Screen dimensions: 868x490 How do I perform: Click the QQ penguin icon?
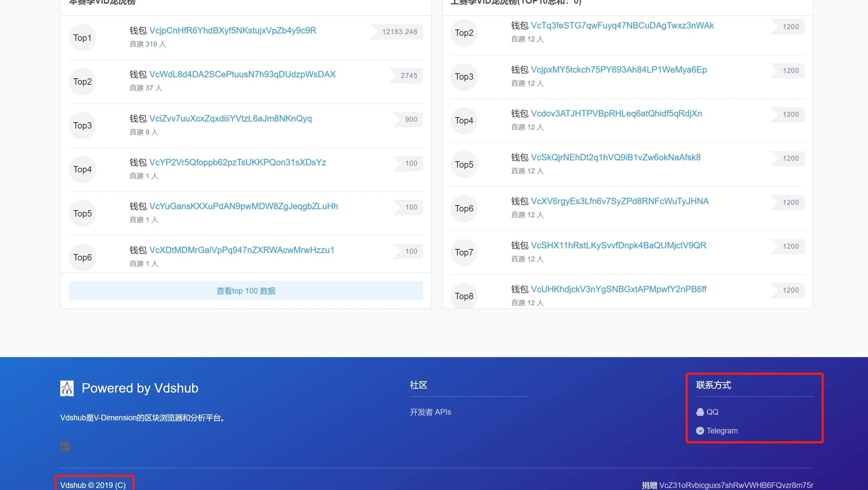pyautogui.click(x=700, y=412)
